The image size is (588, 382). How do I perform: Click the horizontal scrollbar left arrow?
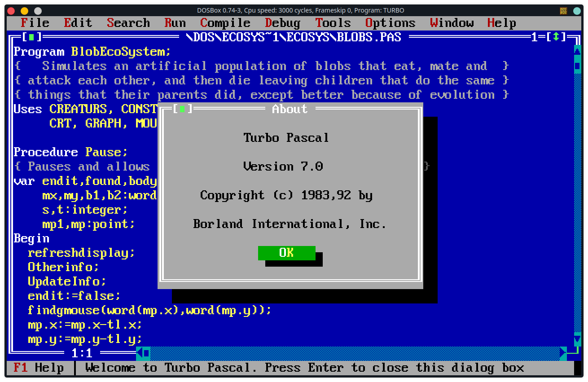(140, 353)
